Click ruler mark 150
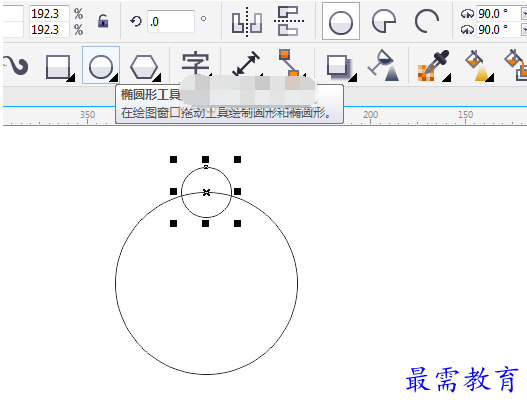The height and width of the screenshot is (411, 527). click(x=465, y=115)
